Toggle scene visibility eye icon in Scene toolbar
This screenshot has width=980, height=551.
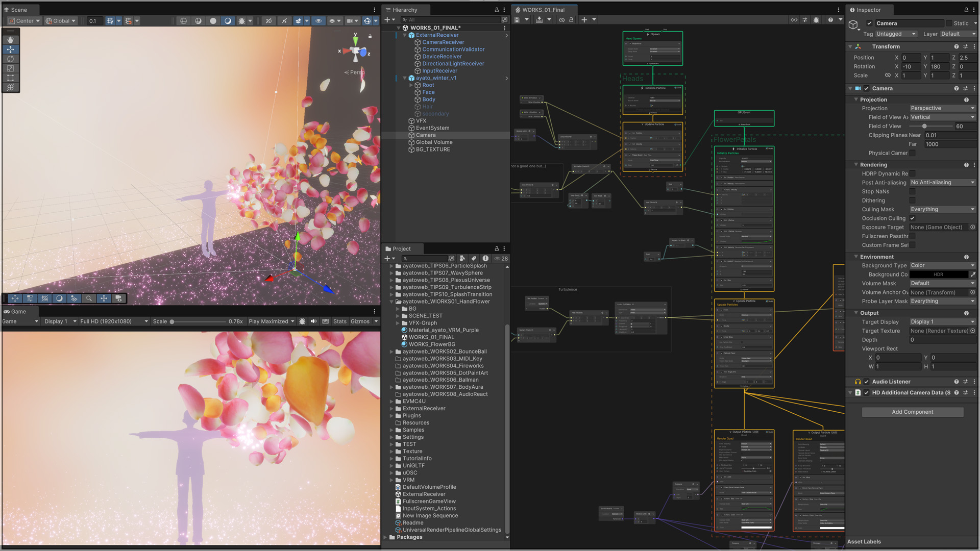click(x=318, y=21)
